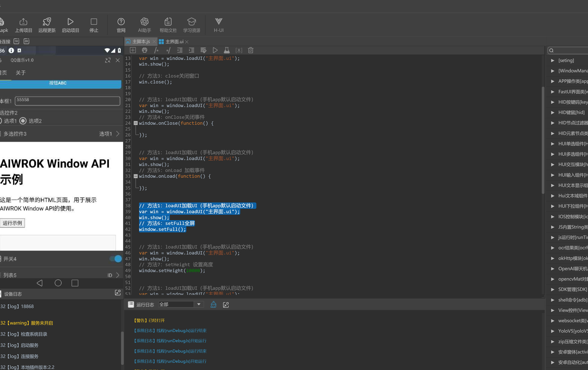Click the run script icon in editor toolbar
Screen dimensions: 588x370
tap(215, 50)
